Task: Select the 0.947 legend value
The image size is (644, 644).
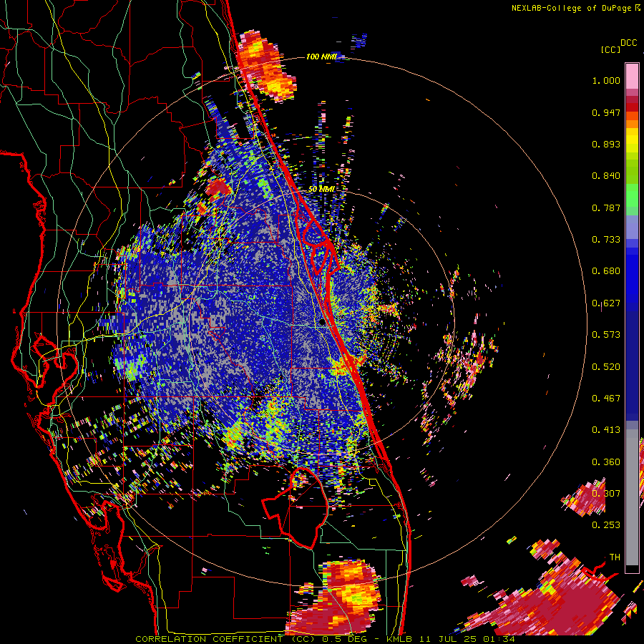Action: 606,112
